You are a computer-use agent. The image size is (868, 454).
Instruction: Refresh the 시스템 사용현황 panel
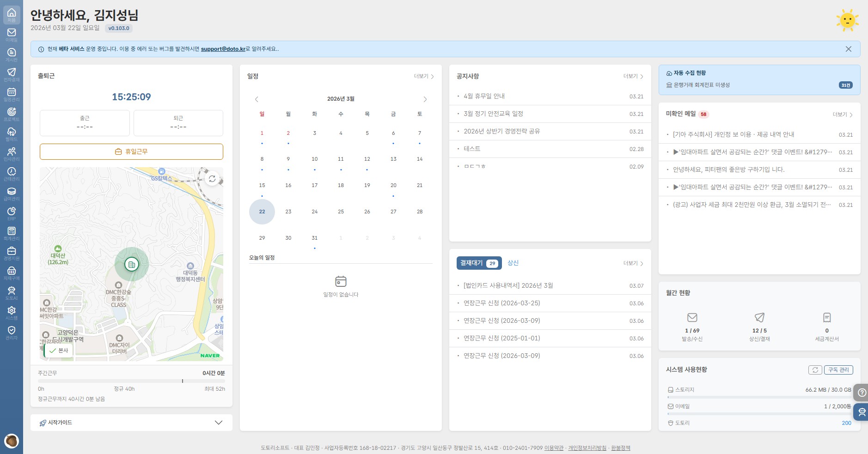[x=815, y=370]
